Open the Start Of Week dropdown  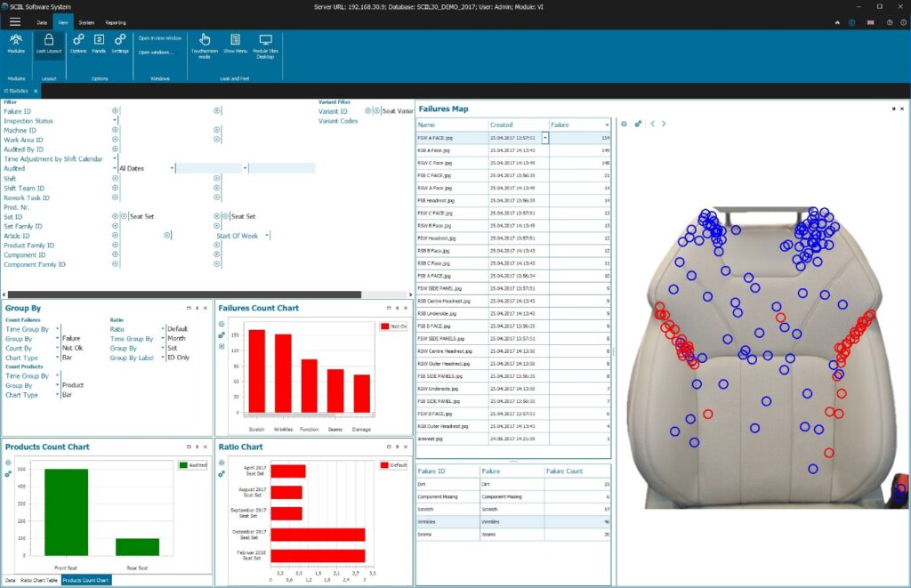coord(266,236)
